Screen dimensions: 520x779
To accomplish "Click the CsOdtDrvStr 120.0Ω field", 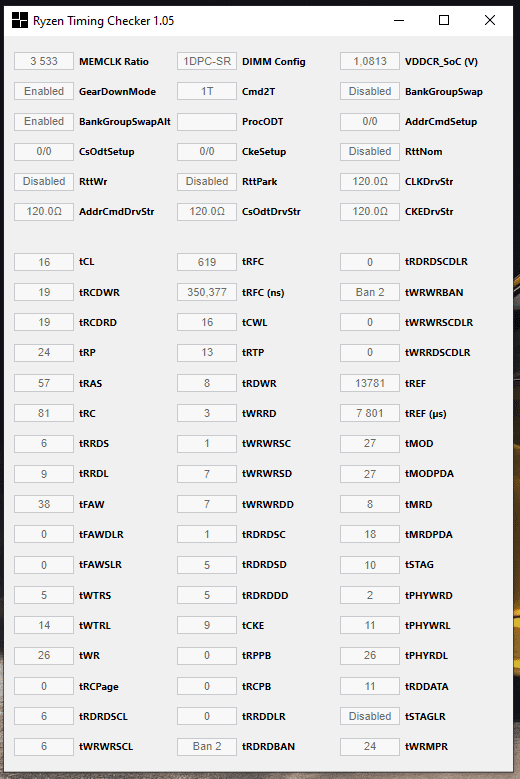I will click(207, 212).
